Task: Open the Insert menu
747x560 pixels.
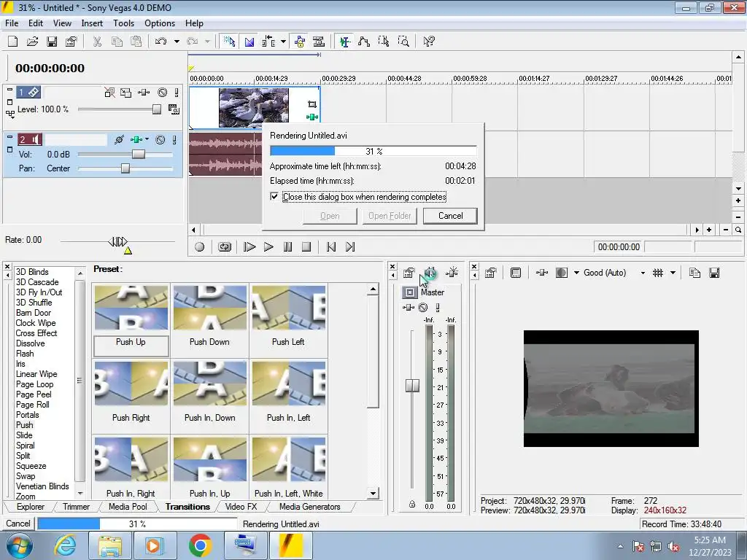Action: (x=92, y=23)
